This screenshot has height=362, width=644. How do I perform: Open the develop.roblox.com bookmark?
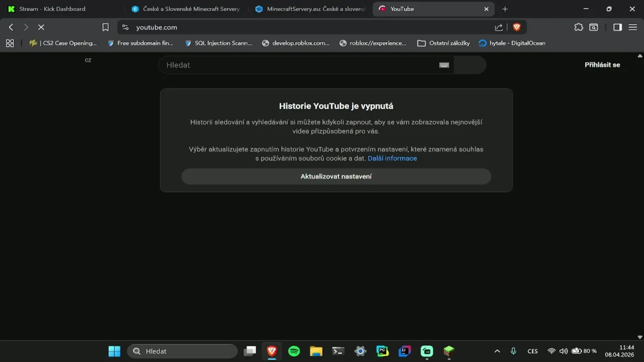(296, 43)
